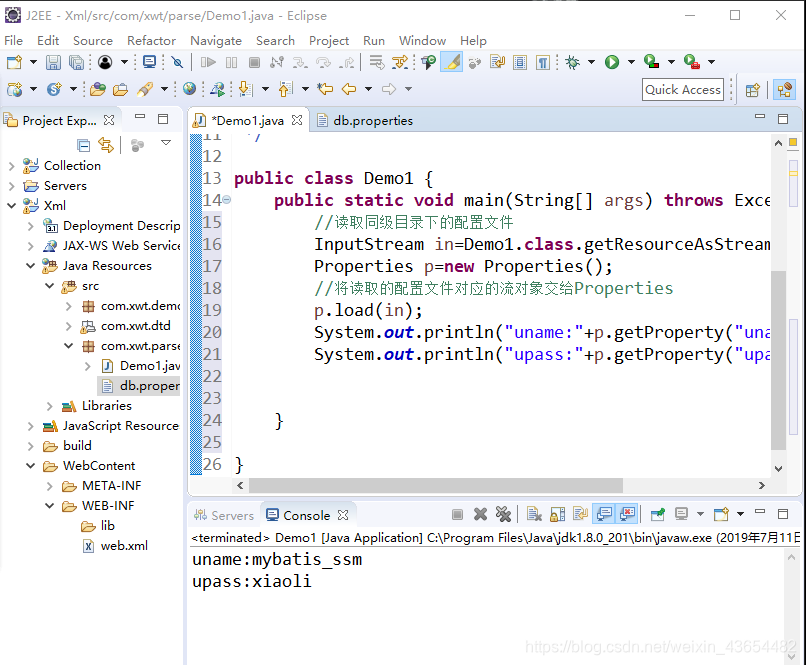This screenshot has width=806, height=665.
Task: Open the Display Selected Console dropdown
Action: (x=700, y=514)
